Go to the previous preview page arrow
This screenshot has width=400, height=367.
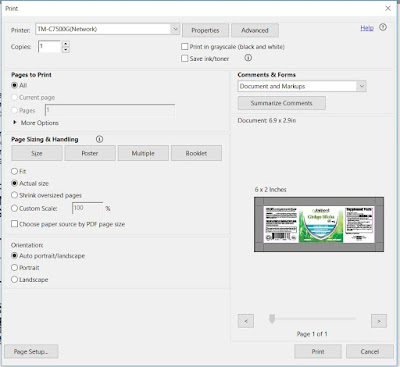coord(246,321)
